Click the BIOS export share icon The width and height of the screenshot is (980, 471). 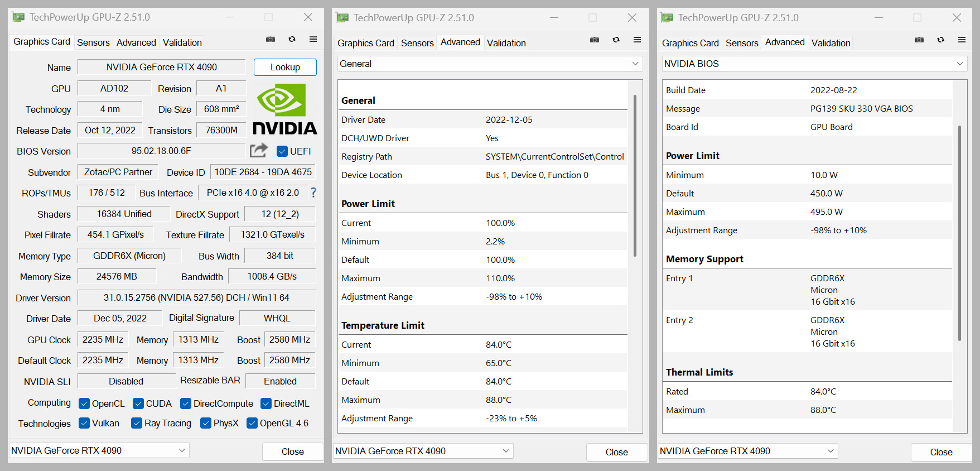pos(258,150)
